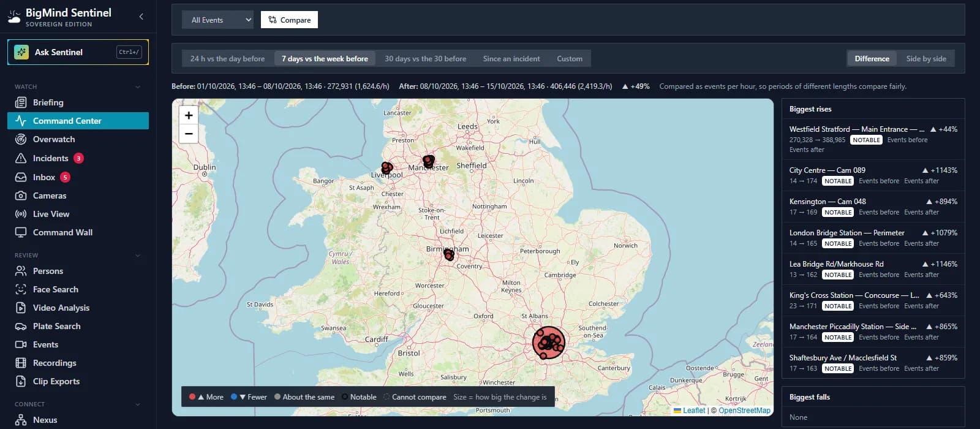The height and width of the screenshot is (429, 980).
Task: Click the +49% change indicator
Action: coord(636,86)
